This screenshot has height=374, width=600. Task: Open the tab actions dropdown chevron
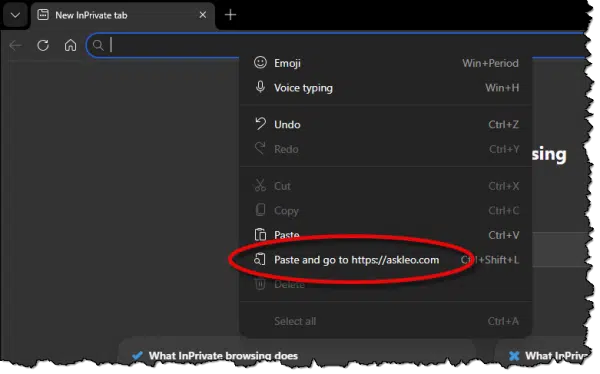[x=15, y=15]
